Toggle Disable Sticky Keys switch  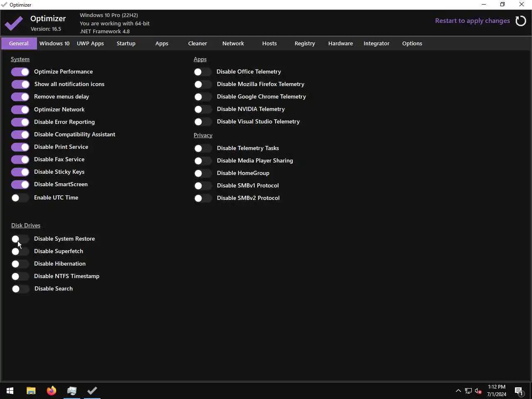20,172
